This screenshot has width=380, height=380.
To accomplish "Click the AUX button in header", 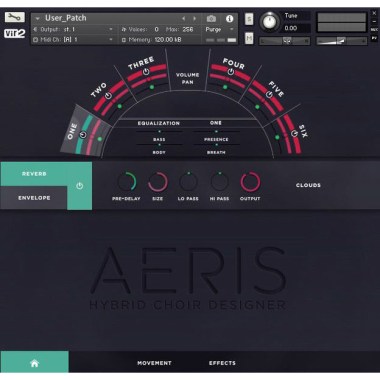I will (374, 30).
